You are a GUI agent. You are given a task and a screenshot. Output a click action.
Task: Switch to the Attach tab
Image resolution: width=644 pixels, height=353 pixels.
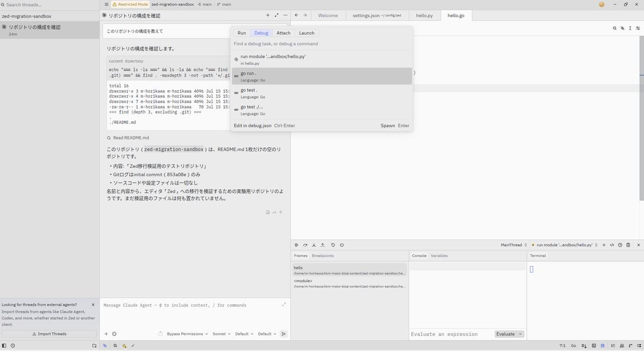[x=283, y=33]
